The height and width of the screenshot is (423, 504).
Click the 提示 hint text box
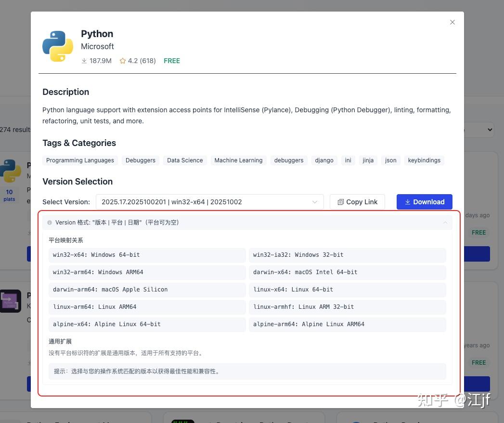[x=247, y=371]
